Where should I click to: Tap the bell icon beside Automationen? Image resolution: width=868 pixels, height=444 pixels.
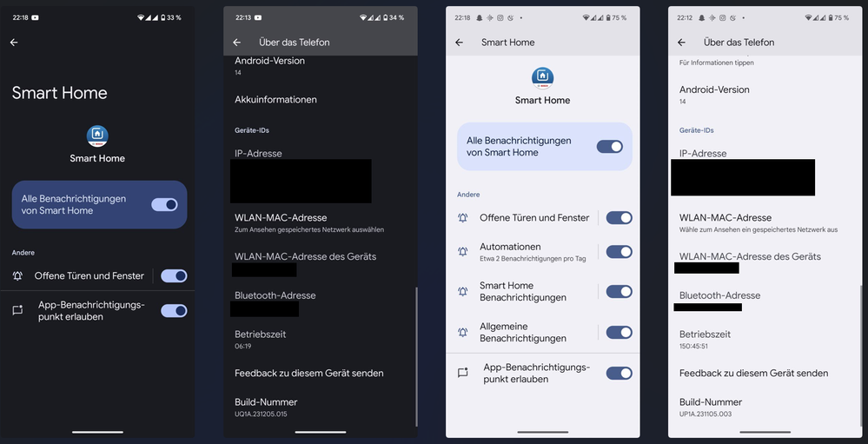pos(462,252)
